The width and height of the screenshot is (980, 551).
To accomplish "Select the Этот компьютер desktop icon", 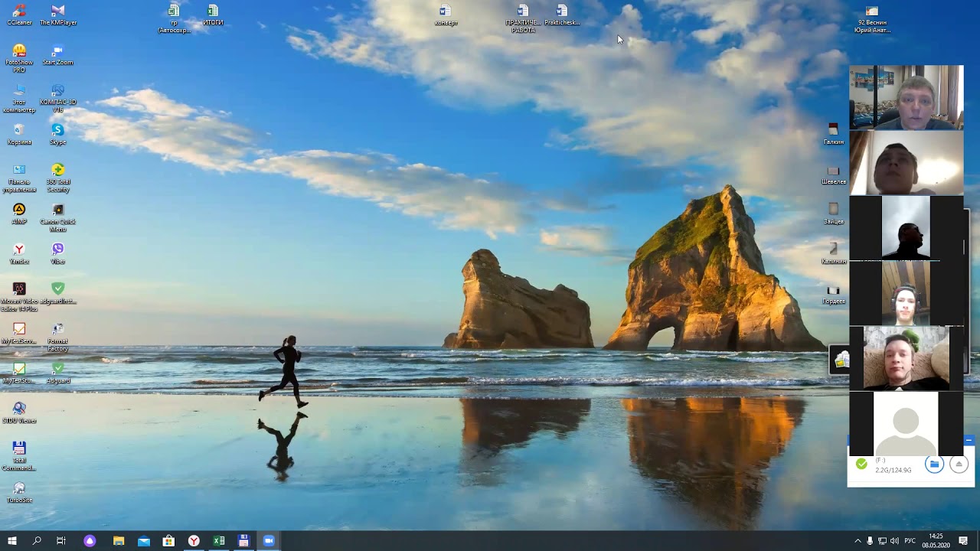I will [20, 98].
